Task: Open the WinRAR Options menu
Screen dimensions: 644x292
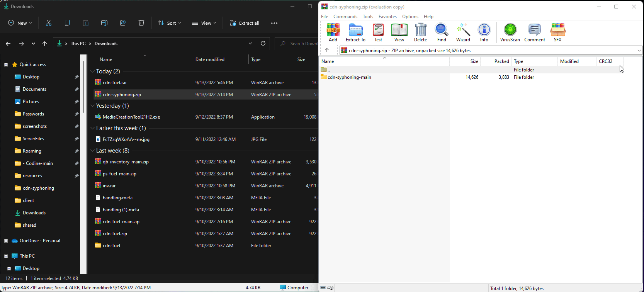Action: pyautogui.click(x=410, y=17)
